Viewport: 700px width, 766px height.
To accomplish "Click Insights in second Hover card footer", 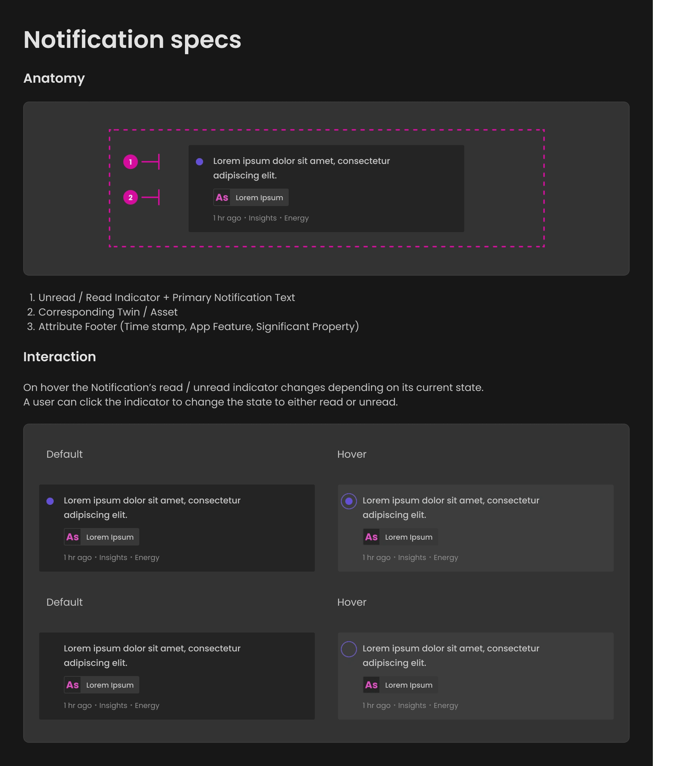I will coord(412,705).
